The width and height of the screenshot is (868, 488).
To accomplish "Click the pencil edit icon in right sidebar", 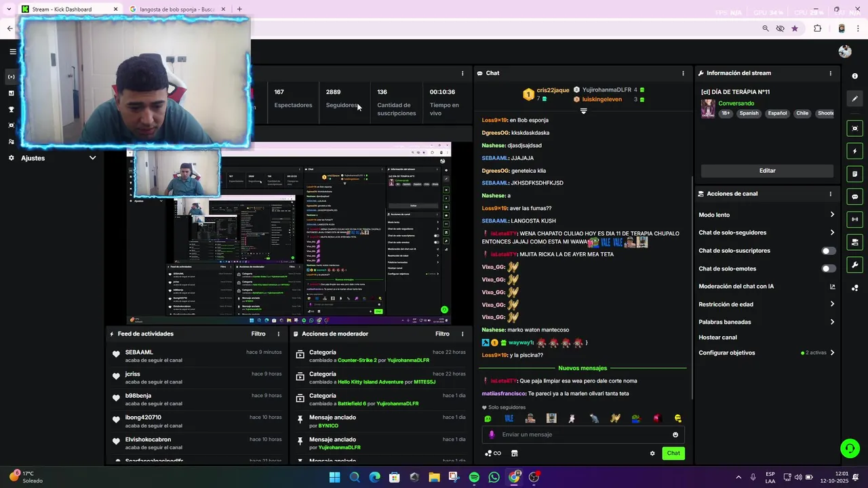I will pyautogui.click(x=854, y=98).
